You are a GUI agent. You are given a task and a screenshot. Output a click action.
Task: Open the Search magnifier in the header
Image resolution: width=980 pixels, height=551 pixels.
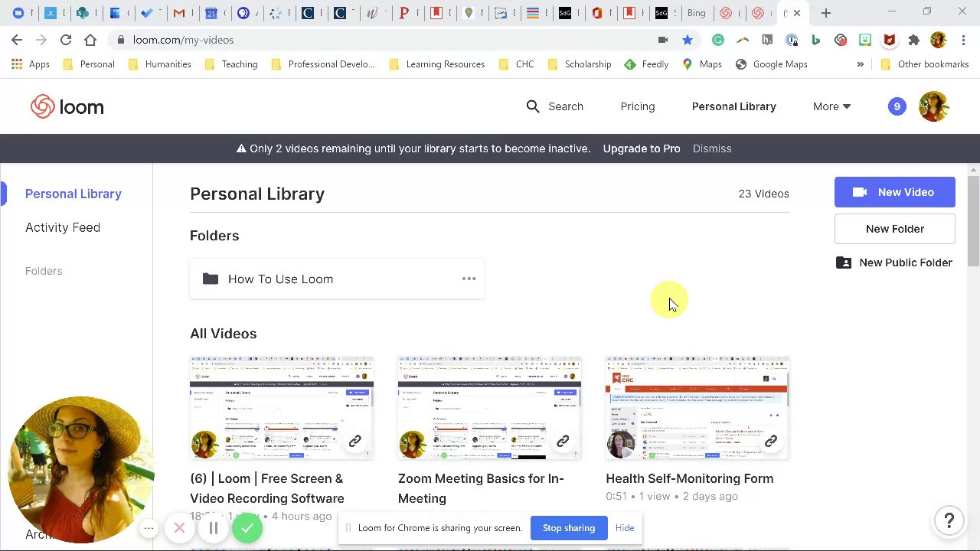533,106
